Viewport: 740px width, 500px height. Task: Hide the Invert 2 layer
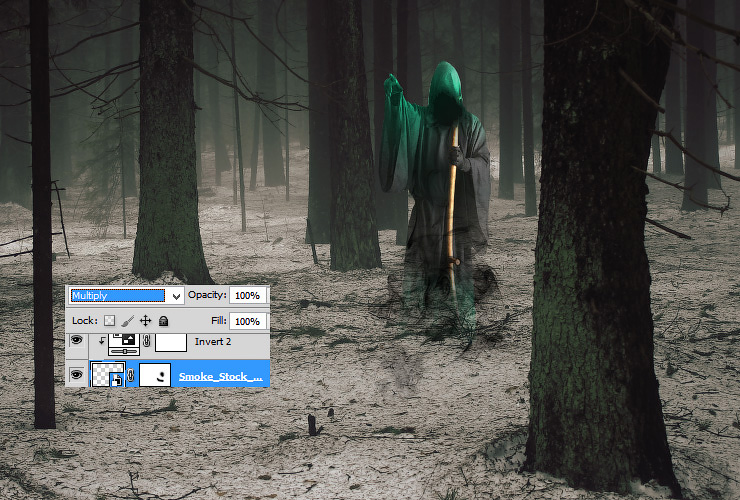tap(76, 340)
